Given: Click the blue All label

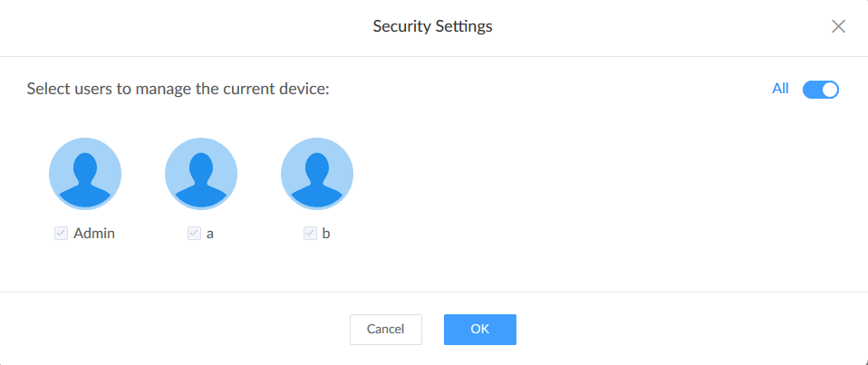Looking at the screenshot, I should [780, 89].
